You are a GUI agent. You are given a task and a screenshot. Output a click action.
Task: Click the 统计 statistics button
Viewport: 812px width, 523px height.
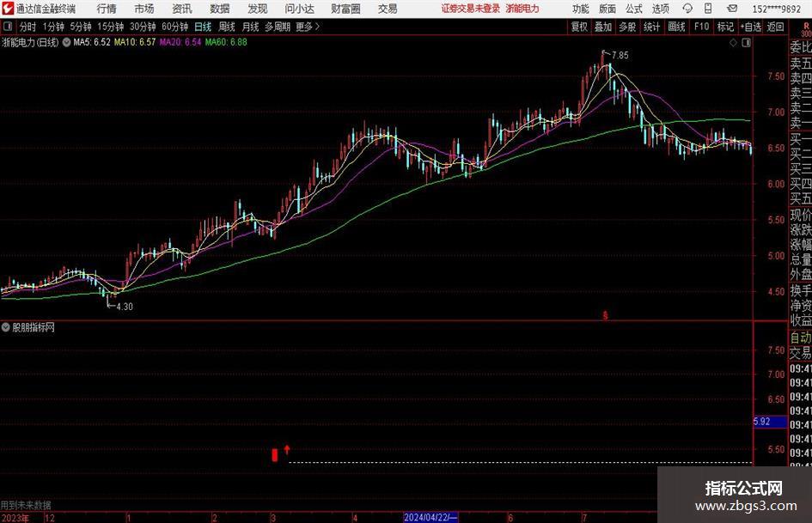651,27
